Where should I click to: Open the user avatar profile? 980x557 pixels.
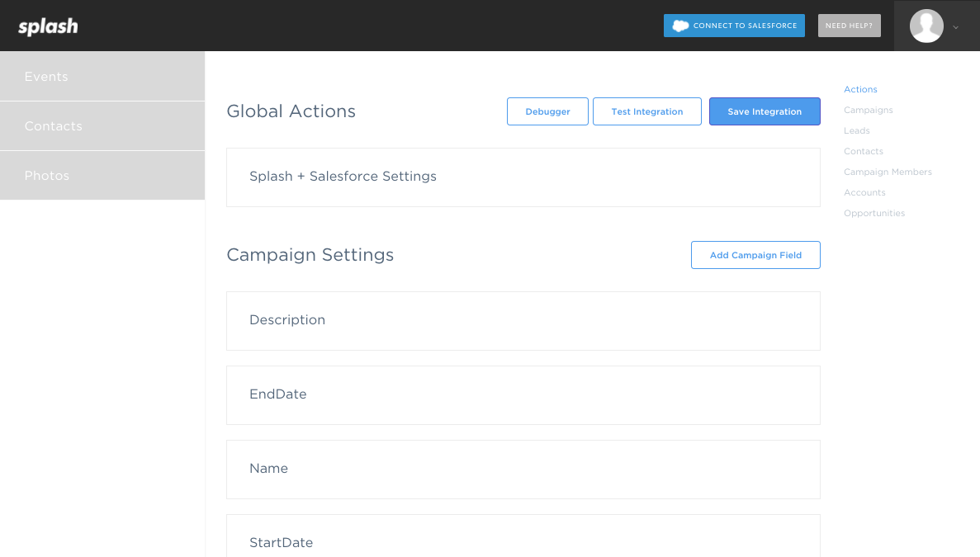(926, 26)
